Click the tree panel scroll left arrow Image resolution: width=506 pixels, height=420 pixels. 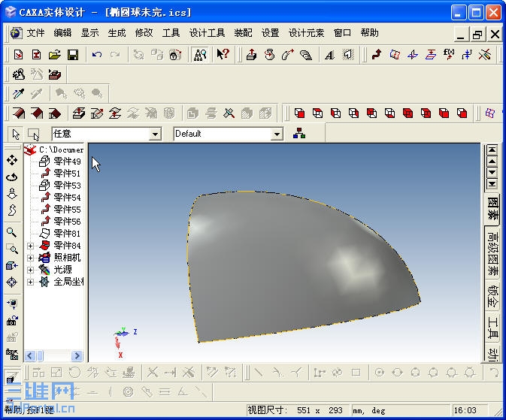coord(30,356)
